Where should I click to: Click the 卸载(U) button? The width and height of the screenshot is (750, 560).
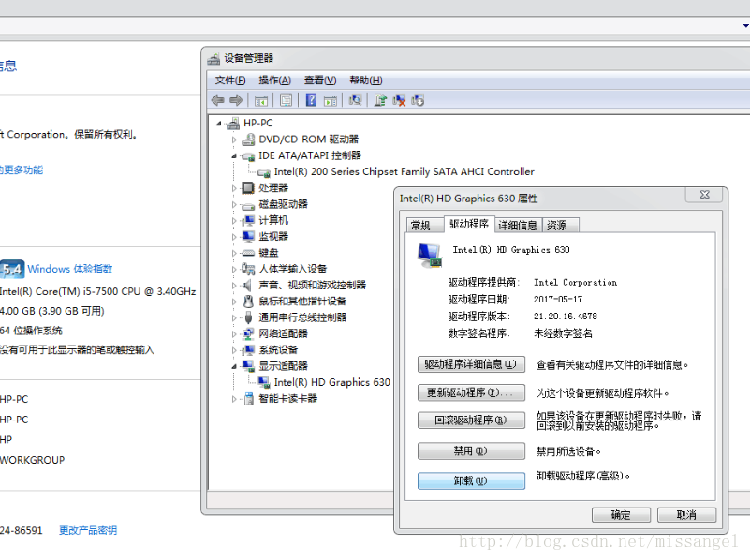pos(471,481)
